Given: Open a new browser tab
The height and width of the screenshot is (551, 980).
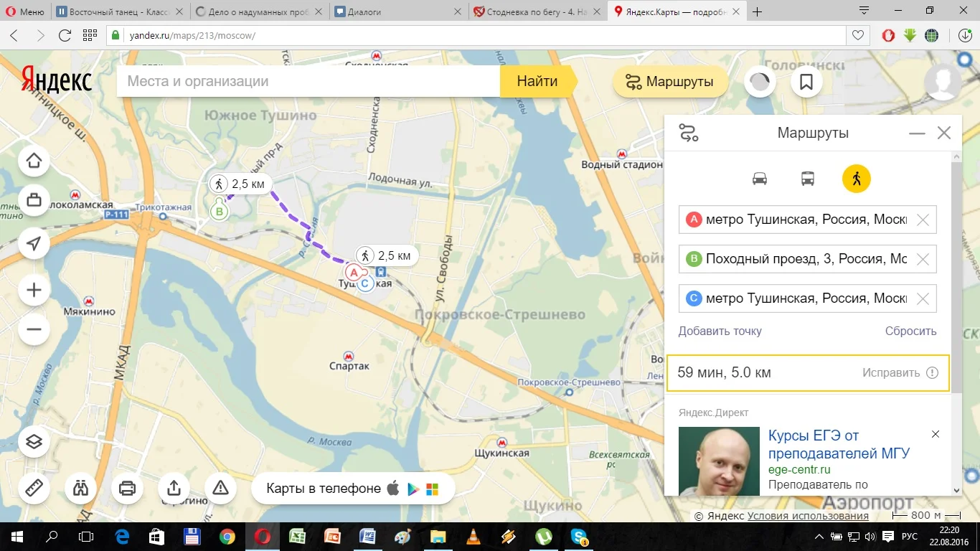Looking at the screenshot, I should click(758, 11).
